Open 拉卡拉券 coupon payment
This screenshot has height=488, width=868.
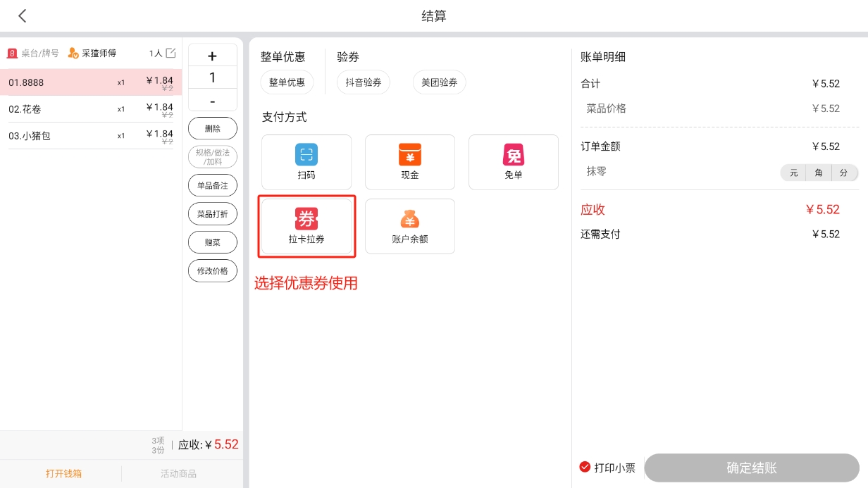pyautogui.click(x=306, y=226)
